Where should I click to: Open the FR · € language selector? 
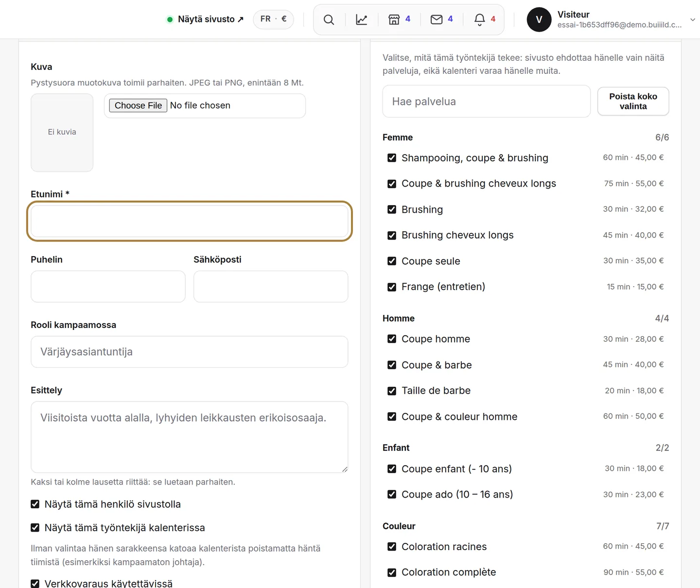tap(273, 19)
